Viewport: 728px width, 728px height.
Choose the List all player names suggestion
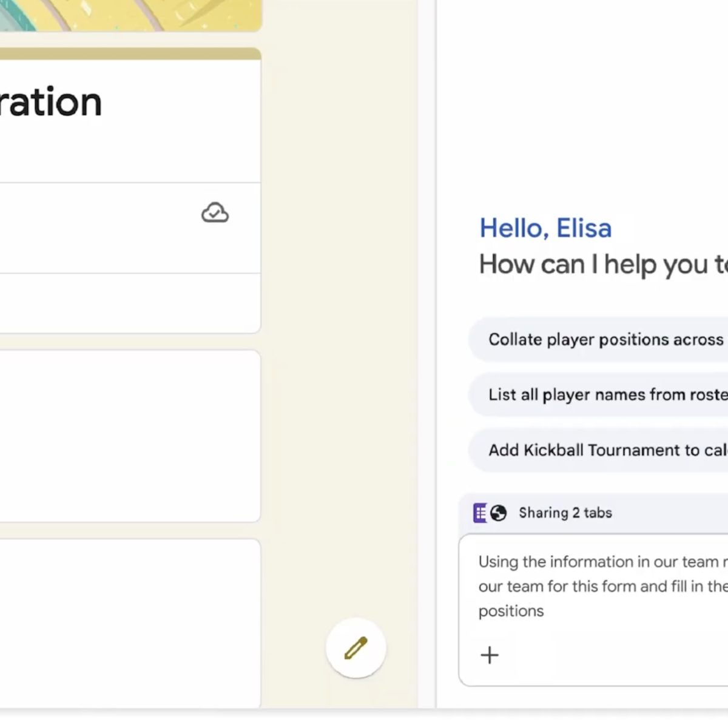[607, 395]
